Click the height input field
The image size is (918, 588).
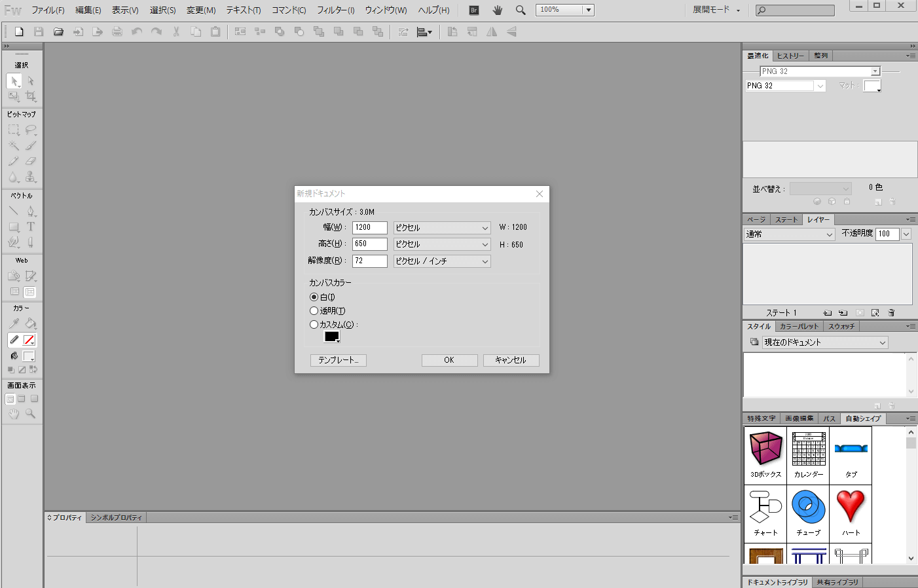(370, 244)
